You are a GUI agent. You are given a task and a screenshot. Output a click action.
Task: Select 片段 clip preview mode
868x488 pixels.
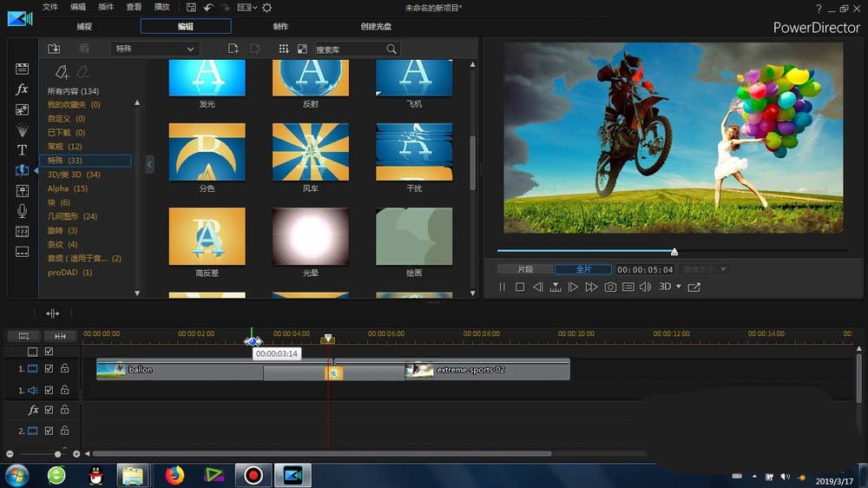525,269
